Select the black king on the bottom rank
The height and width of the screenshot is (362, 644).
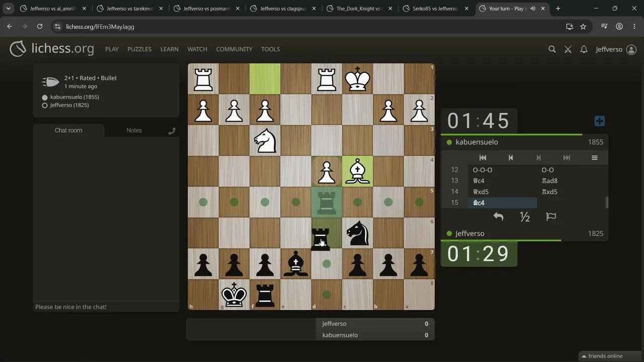(x=234, y=295)
